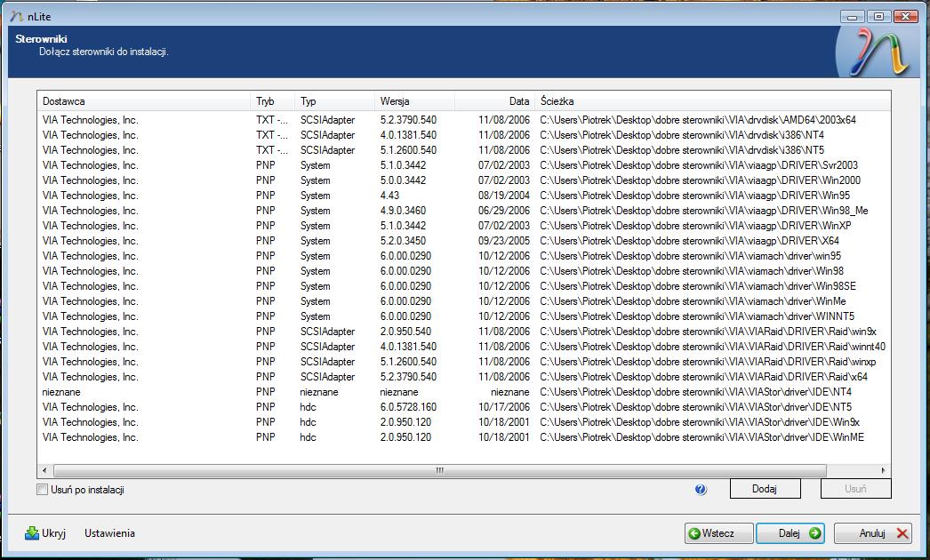Select the row with path VIARaid\DRIVER\Raid\winnt40
Image resolution: width=930 pixels, height=560 pixels.
464,347
